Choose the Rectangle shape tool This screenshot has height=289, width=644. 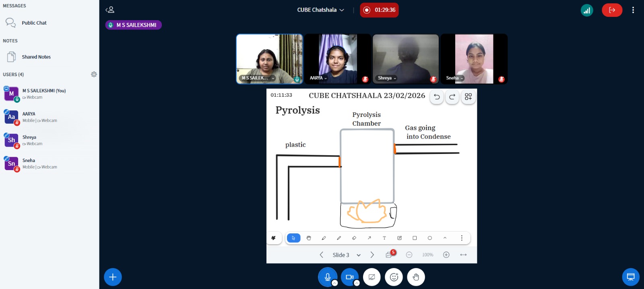(415, 238)
